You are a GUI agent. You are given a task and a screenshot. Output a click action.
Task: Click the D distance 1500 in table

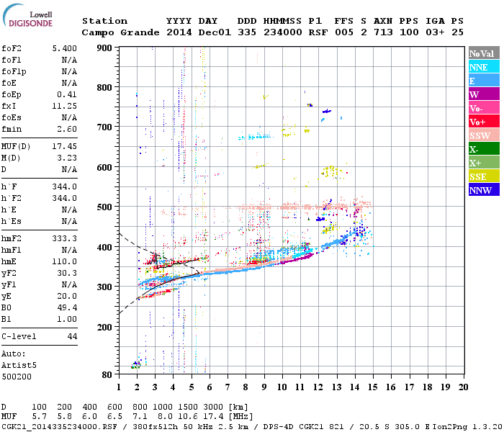[x=188, y=407]
